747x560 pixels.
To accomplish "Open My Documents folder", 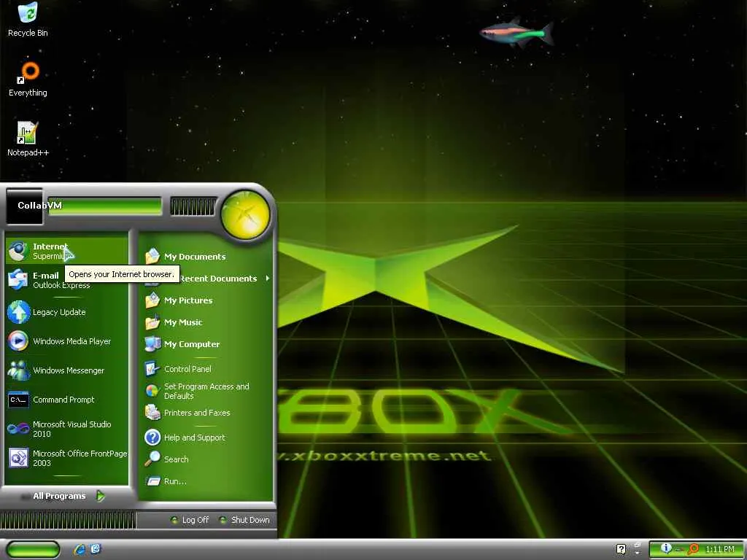I will (206, 256).
